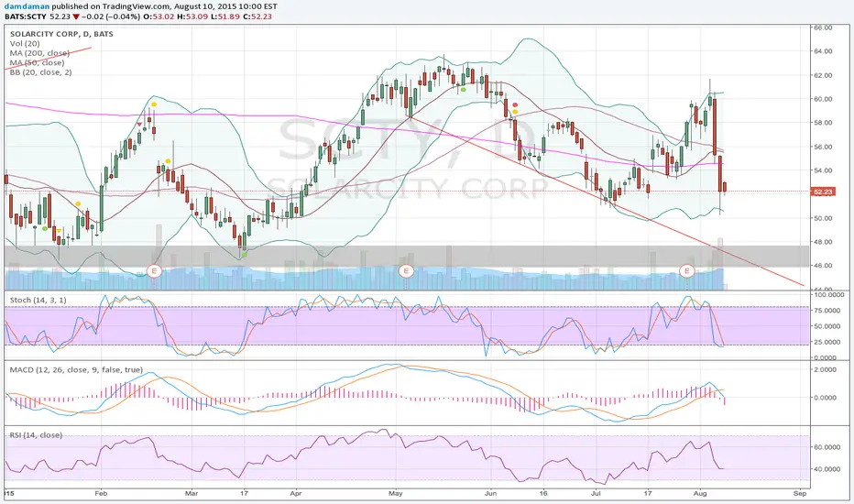Click the Apr date axis label
The height and width of the screenshot is (504, 854).
point(296,494)
